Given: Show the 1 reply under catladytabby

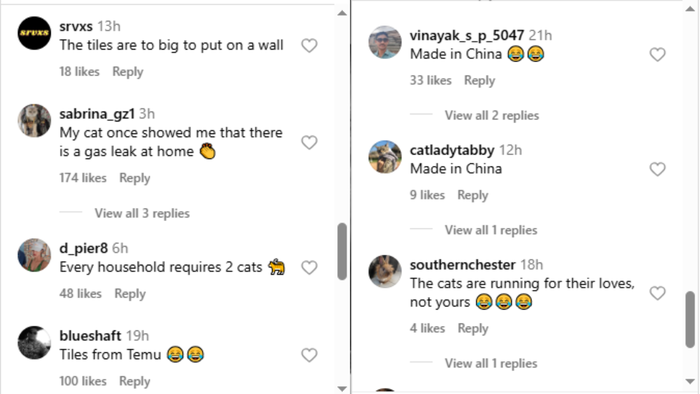Looking at the screenshot, I should [491, 230].
